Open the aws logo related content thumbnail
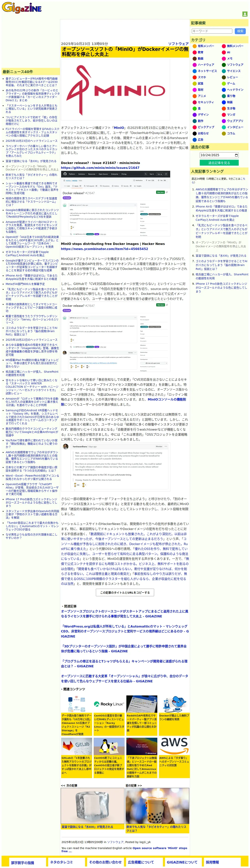Screen dimensions: 250x868 174,747
